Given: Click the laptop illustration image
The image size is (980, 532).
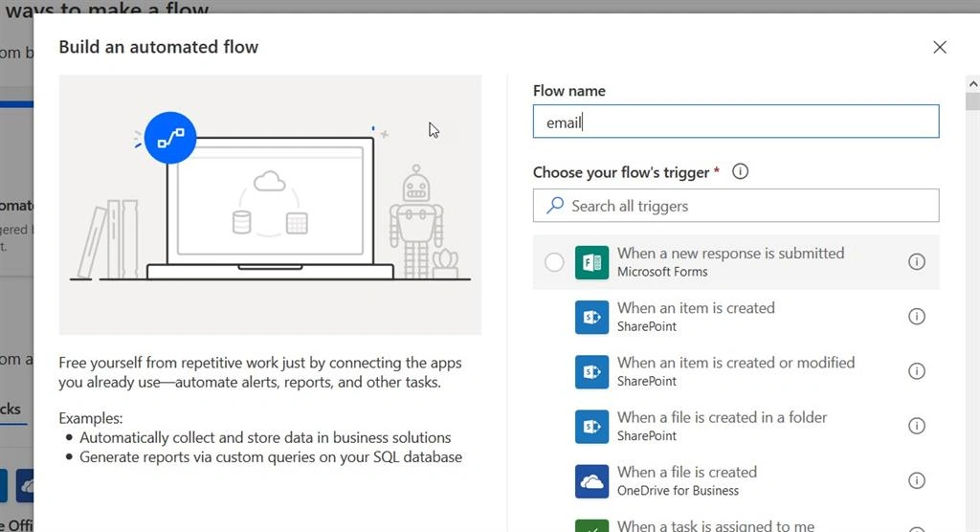Looking at the screenshot, I should click(270, 205).
